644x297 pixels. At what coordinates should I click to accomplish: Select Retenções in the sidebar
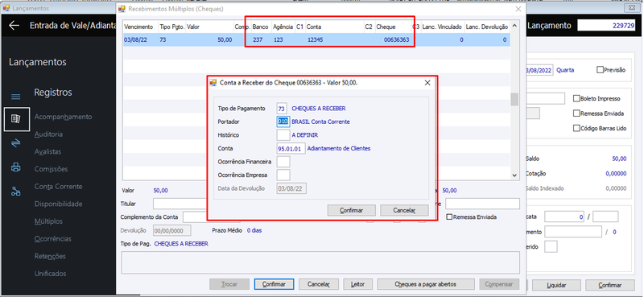click(x=50, y=256)
